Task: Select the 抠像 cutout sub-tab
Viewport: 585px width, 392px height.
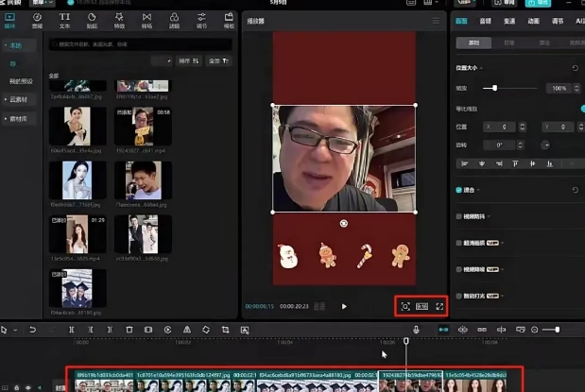Action: pyautogui.click(x=509, y=43)
